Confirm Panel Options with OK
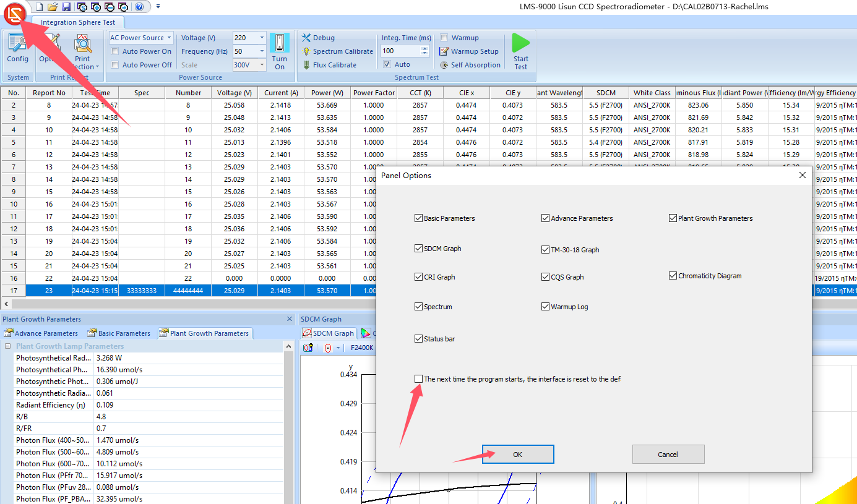This screenshot has height=504, width=857. click(x=518, y=455)
